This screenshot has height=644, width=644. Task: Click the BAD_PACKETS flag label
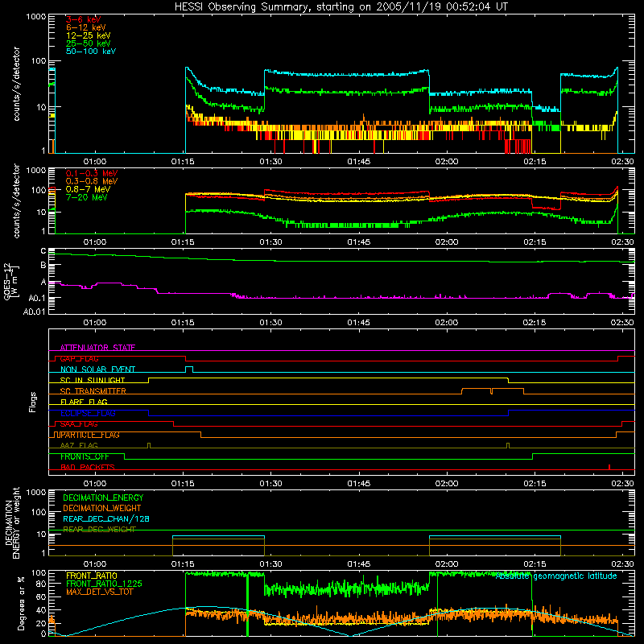(88, 467)
